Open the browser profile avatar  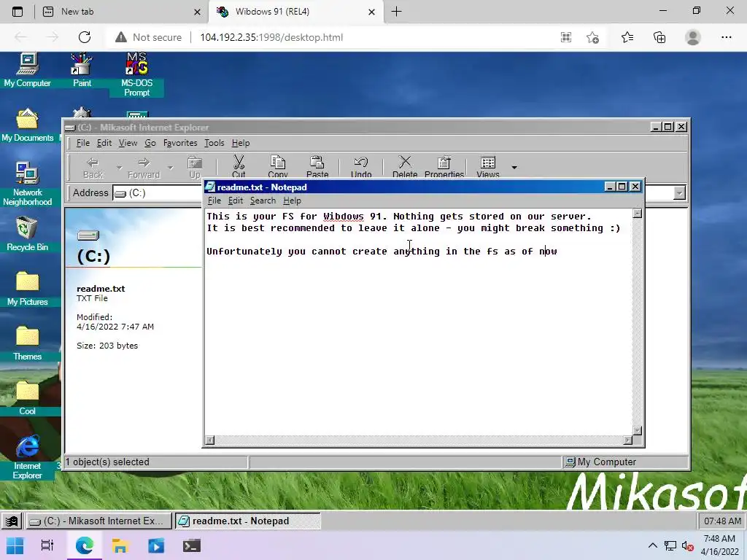693,37
